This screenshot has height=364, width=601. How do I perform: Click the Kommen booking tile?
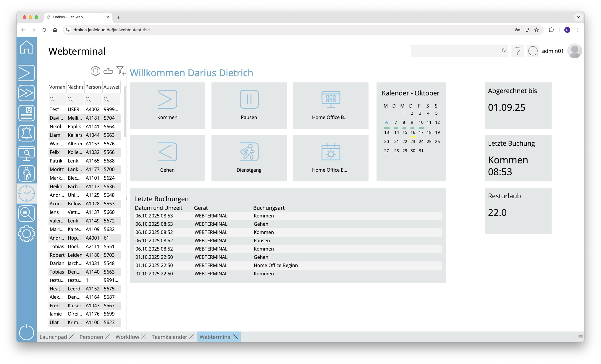coord(167,105)
